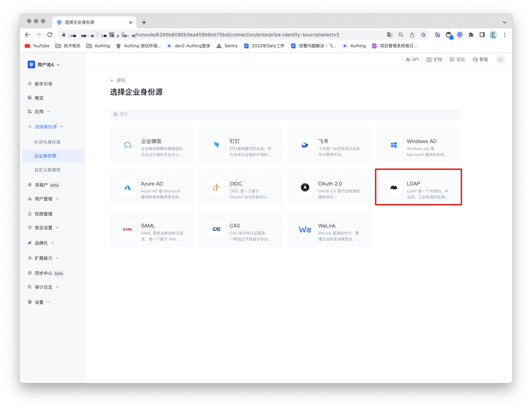The height and width of the screenshot is (409, 532).
Task: Open the 文档 docs link
Action: click(435, 60)
